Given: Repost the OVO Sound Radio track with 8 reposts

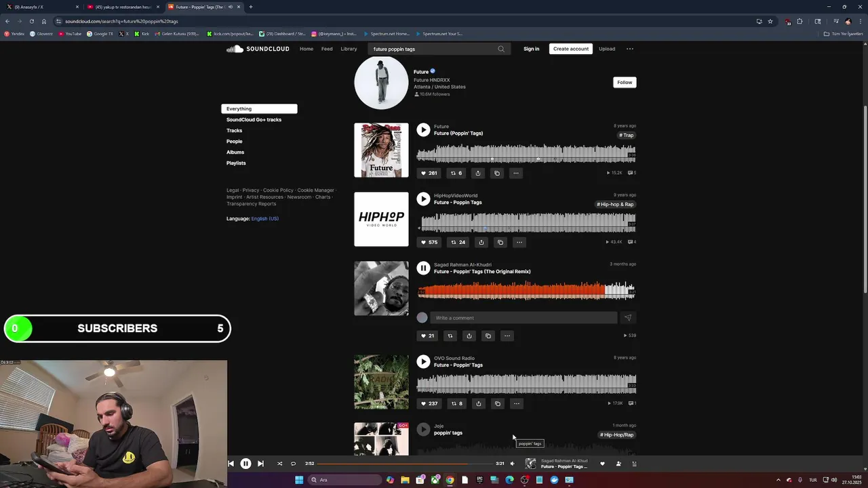Looking at the screenshot, I should tap(457, 403).
